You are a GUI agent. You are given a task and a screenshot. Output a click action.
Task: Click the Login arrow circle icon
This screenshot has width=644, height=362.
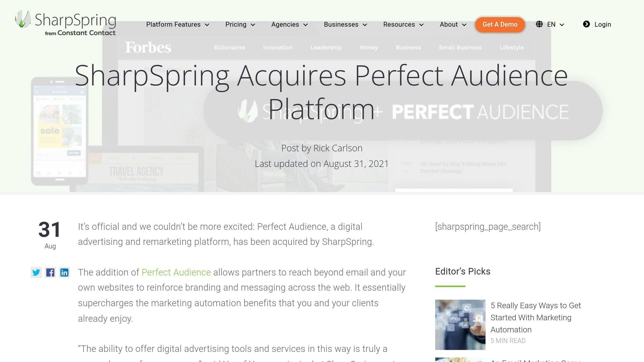click(x=586, y=24)
